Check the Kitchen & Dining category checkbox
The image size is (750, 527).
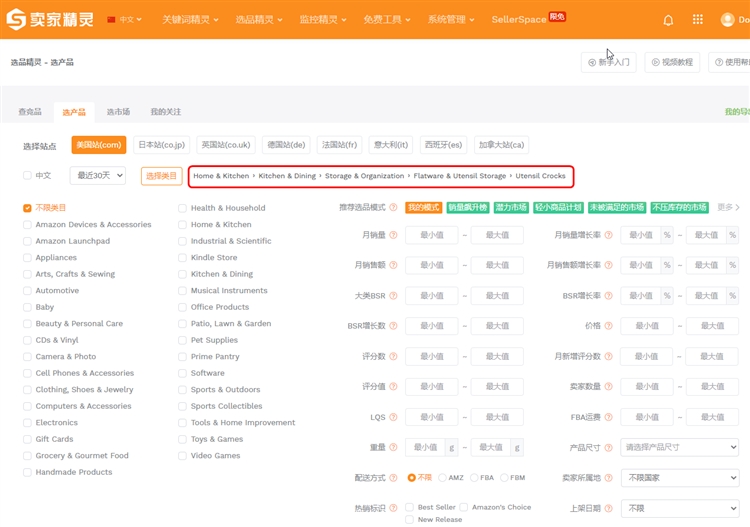(182, 274)
